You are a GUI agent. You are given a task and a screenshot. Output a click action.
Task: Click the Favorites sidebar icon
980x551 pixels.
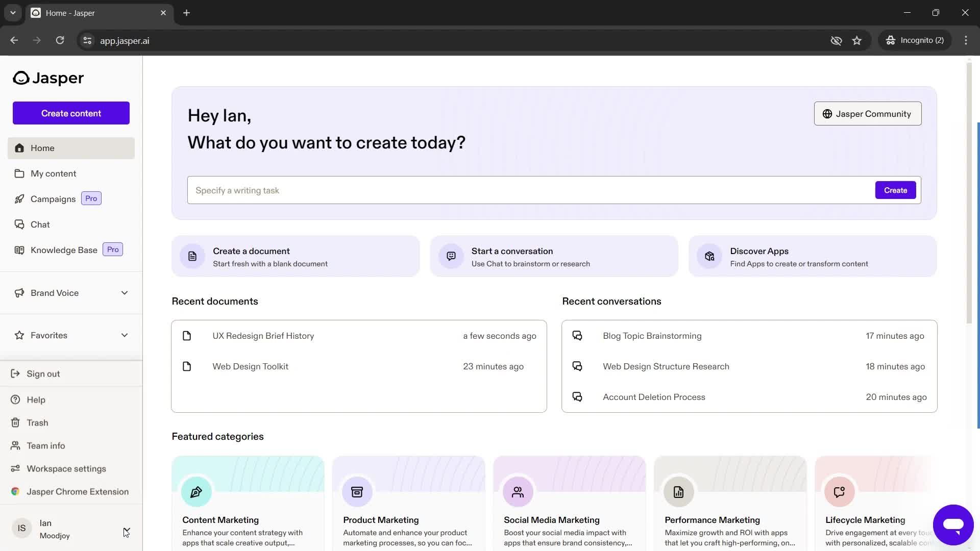click(x=18, y=334)
